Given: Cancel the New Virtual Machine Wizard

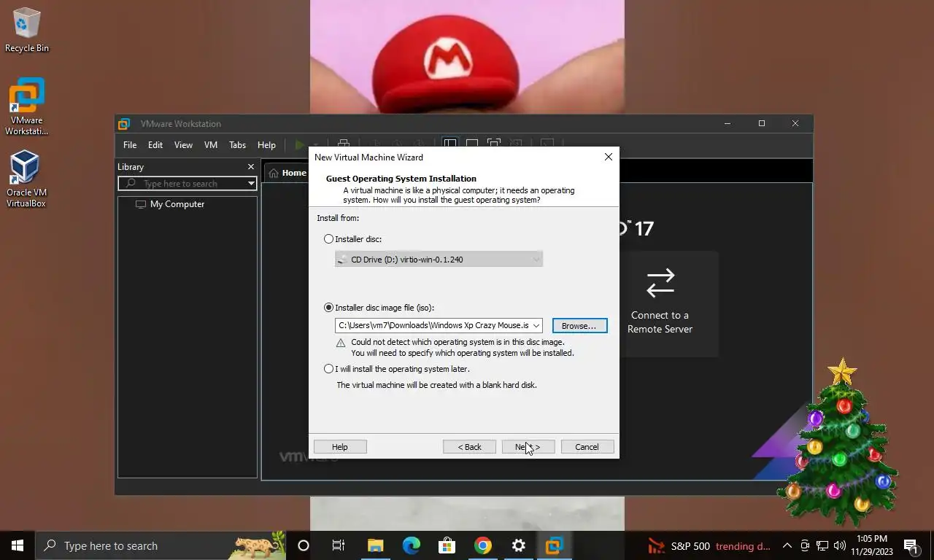Looking at the screenshot, I should coord(587,447).
